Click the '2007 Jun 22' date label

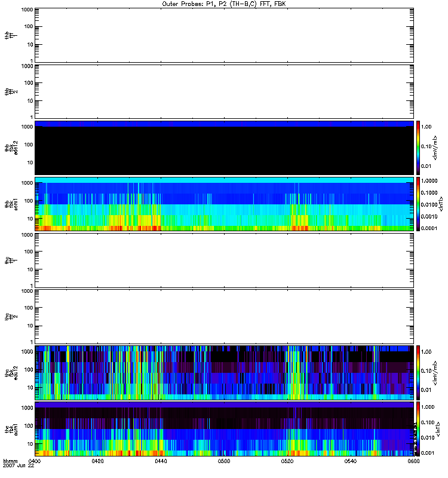pyautogui.click(x=19, y=465)
